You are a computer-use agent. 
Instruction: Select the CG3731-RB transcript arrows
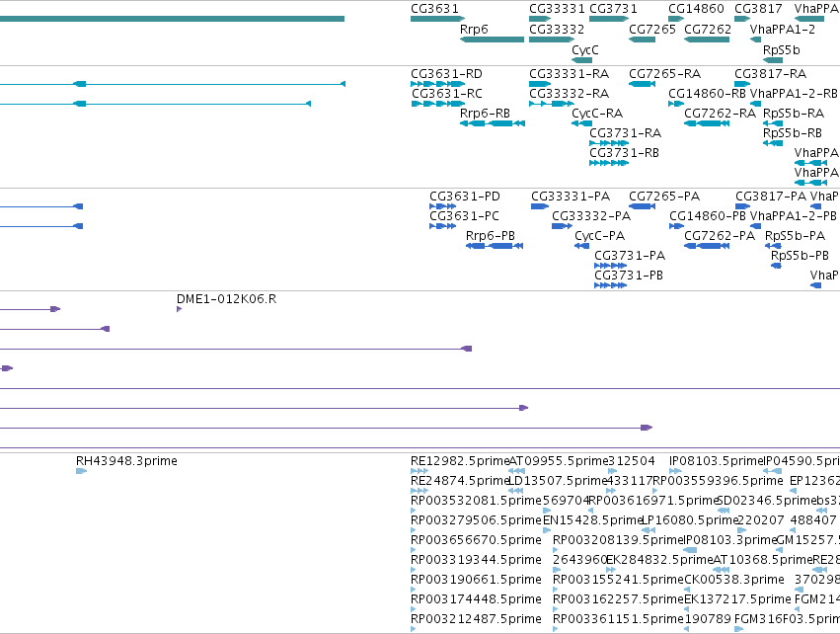(609, 163)
